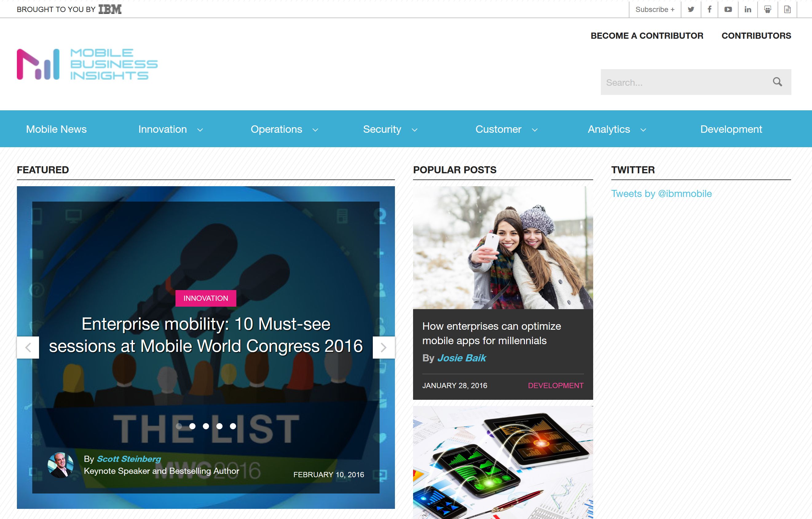
Task: Expand the Security dropdown arrow
Action: click(415, 130)
